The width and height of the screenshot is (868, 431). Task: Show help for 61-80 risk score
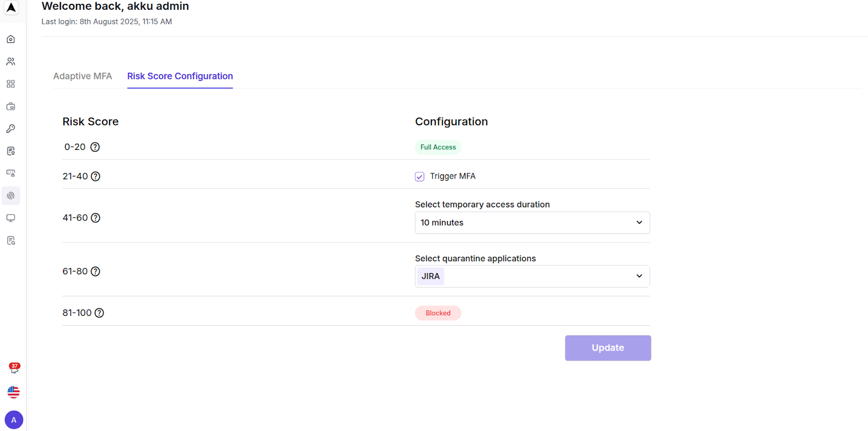[x=95, y=271]
